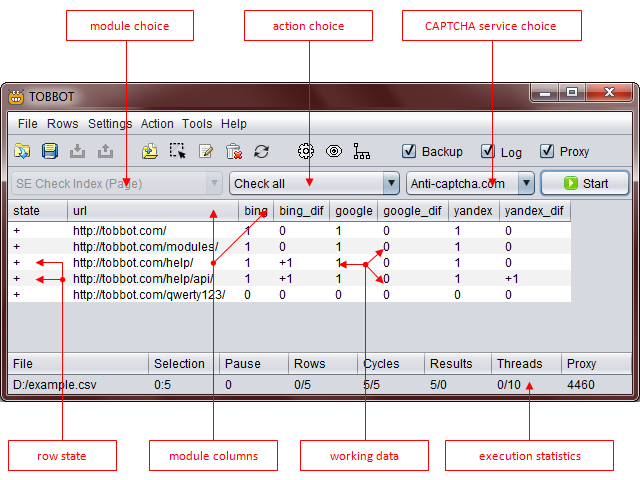Click the Selection value 0:5

click(x=162, y=384)
